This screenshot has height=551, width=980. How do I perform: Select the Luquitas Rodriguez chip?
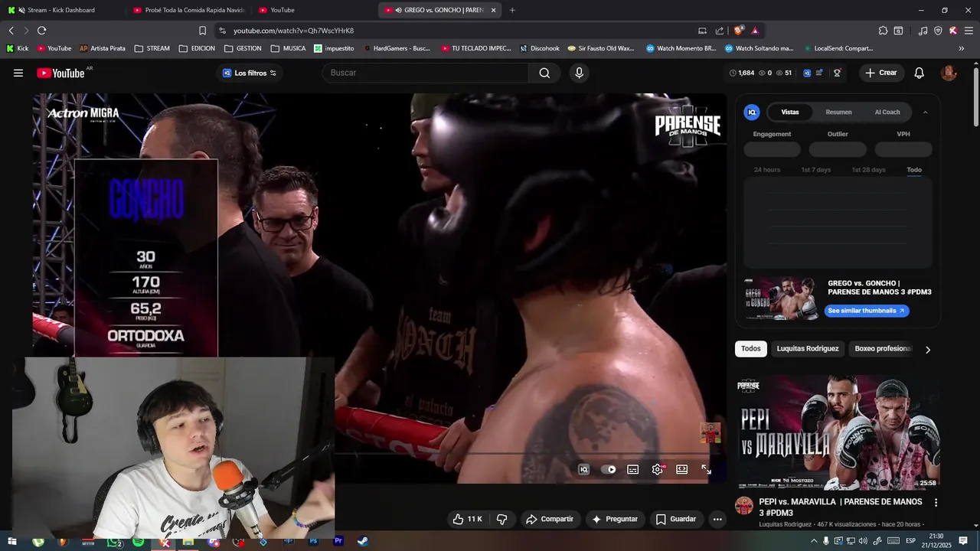point(808,349)
